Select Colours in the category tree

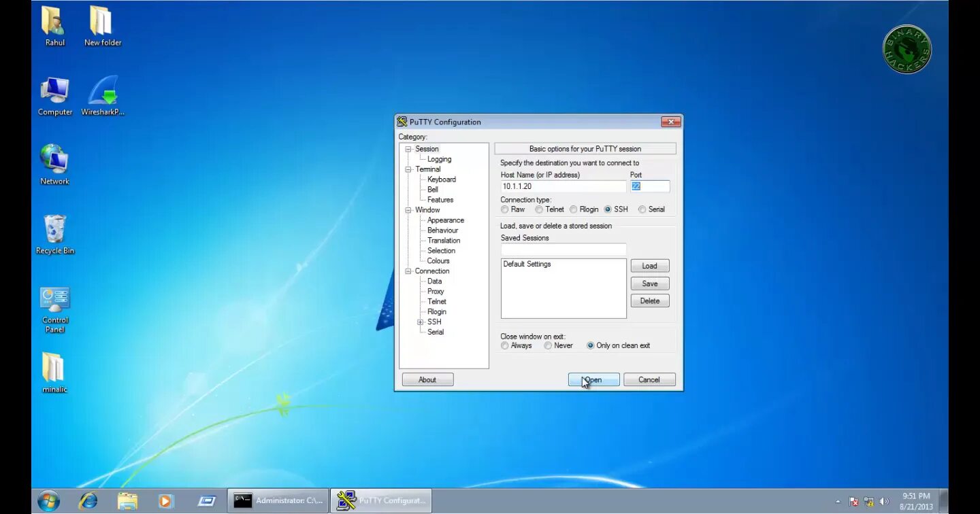tap(438, 260)
